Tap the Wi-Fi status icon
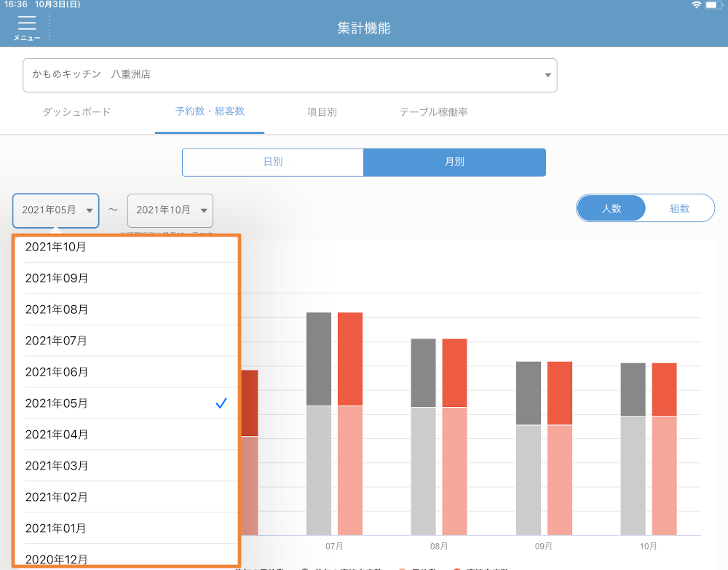The image size is (728, 570). click(x=697, y=5)
